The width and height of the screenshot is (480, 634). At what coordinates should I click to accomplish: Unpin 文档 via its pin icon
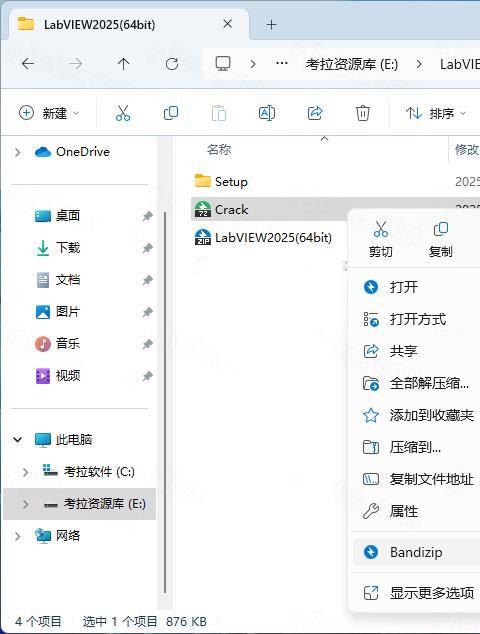pos(148,280)
